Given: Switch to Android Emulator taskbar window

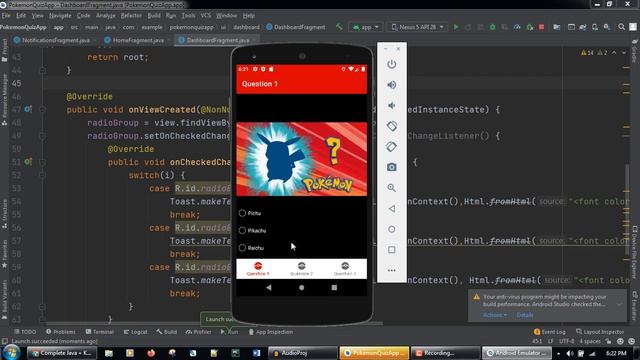Looking at the screenshot, I should tap(517, 353).
